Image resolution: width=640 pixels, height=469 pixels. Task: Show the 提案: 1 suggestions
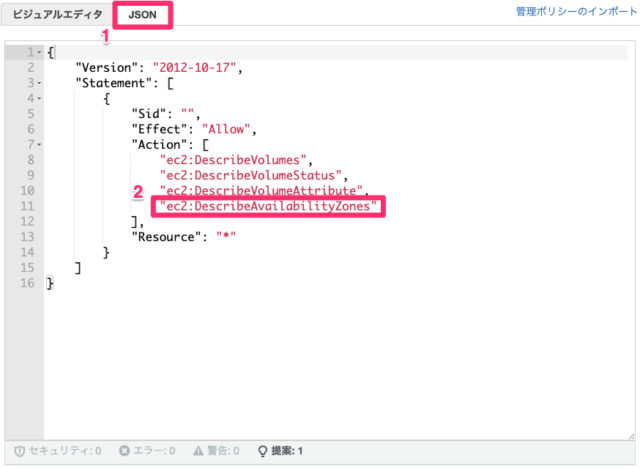tap(280, 451)
